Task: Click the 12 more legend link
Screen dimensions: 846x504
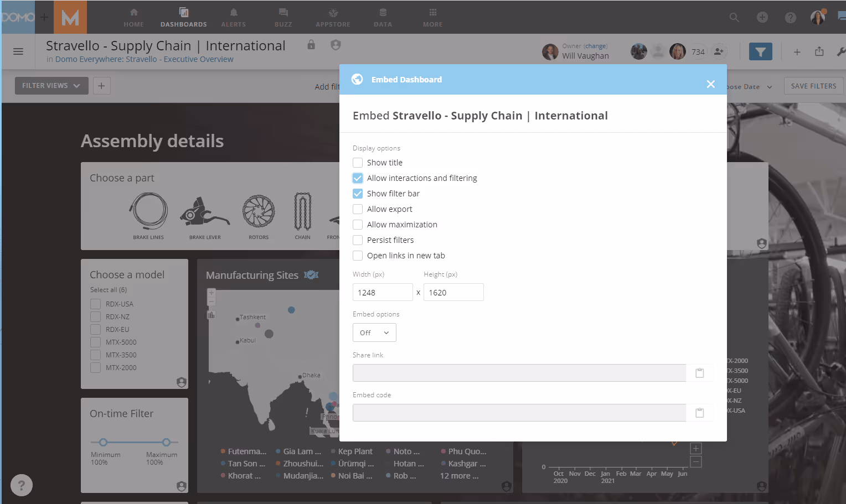Action: point(460,476)
